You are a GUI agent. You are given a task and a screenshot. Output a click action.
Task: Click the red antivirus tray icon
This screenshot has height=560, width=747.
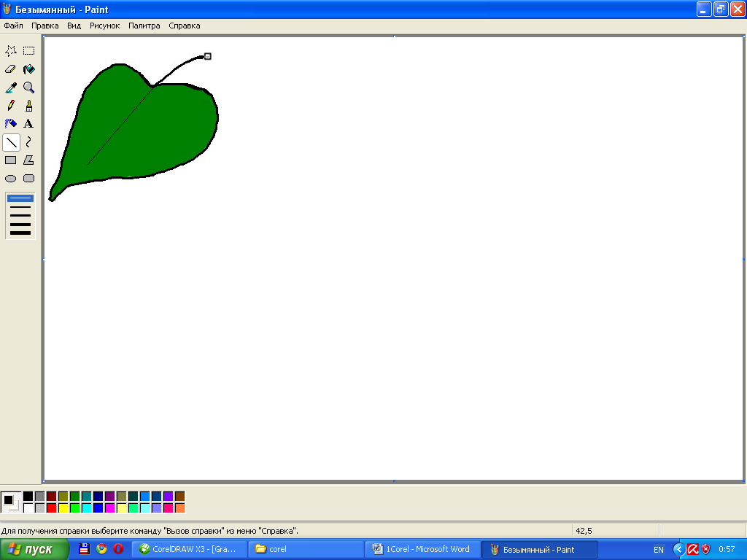(693, 550)
